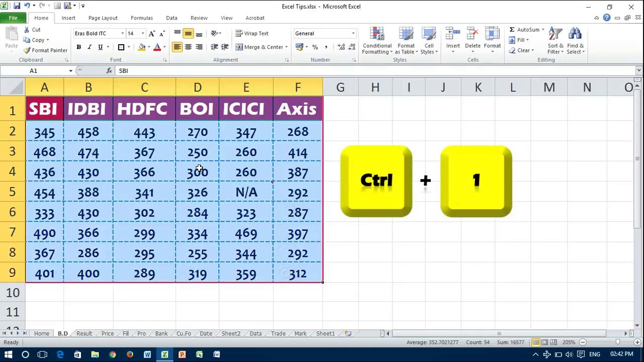
Task: Click the Format Painter button
Action: (45, 50)
